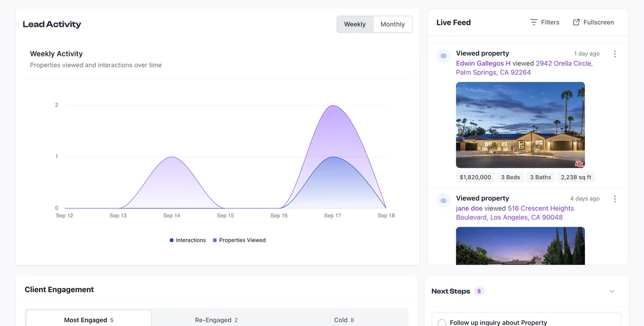Open three-dot menu for 1 day ago entry
This screenshot has height=326, width=644.
614,54
